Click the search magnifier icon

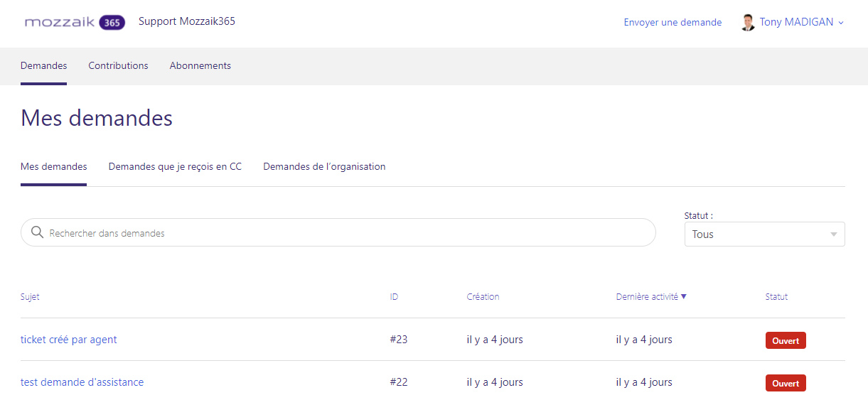pos(38,232)
